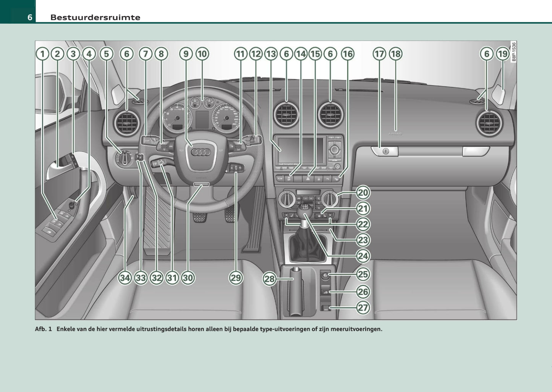Click the figure caption starting with "Afb. 1"
552x392 pixels.
(x=208, y=329)
